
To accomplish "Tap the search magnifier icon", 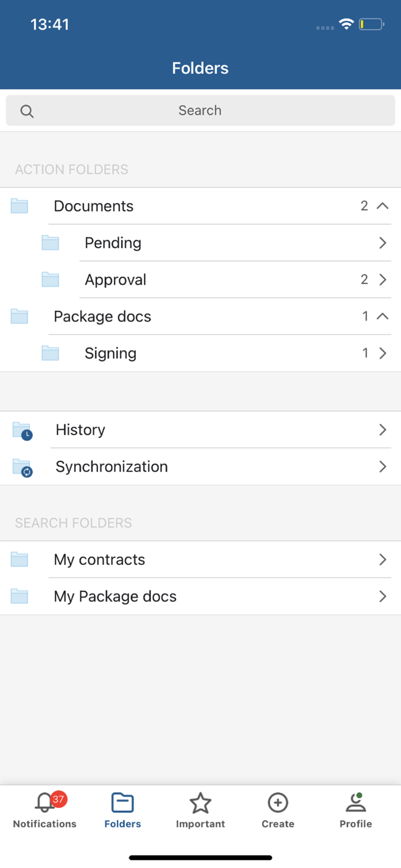I will pyautogui.click(x=27, y=111).
